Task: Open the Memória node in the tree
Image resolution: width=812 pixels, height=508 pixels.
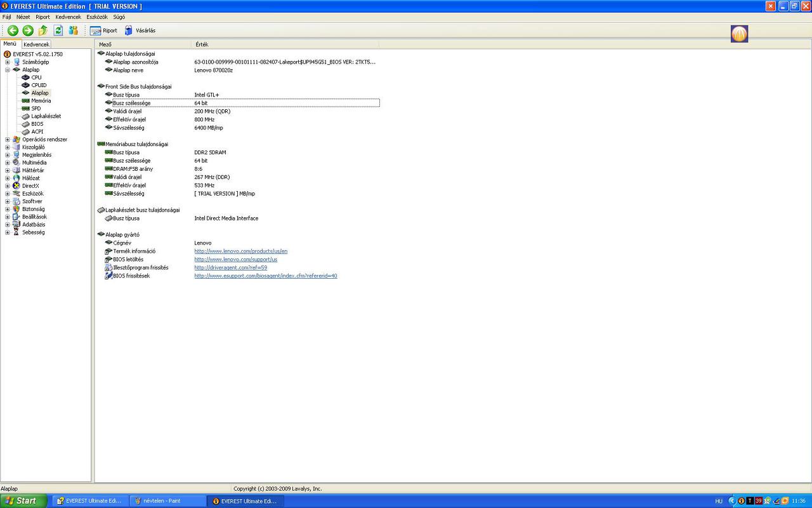Action: pos(41,101)
